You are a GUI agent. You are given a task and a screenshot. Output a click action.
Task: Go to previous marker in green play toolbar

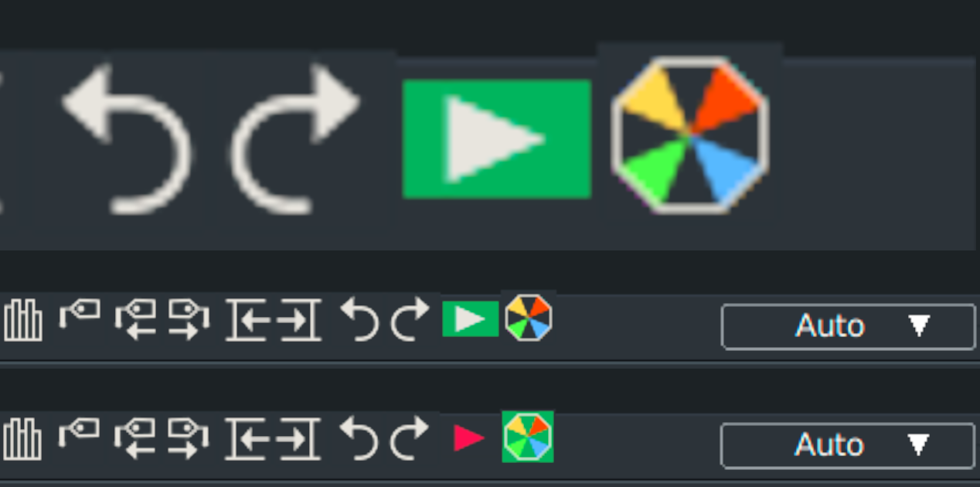click(135, 319)
